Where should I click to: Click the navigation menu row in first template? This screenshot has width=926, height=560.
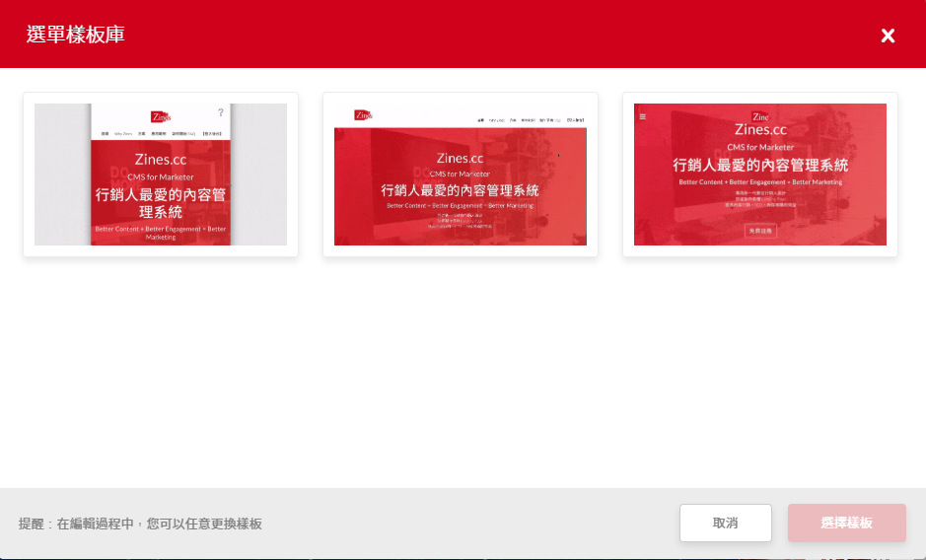(161, 132)
